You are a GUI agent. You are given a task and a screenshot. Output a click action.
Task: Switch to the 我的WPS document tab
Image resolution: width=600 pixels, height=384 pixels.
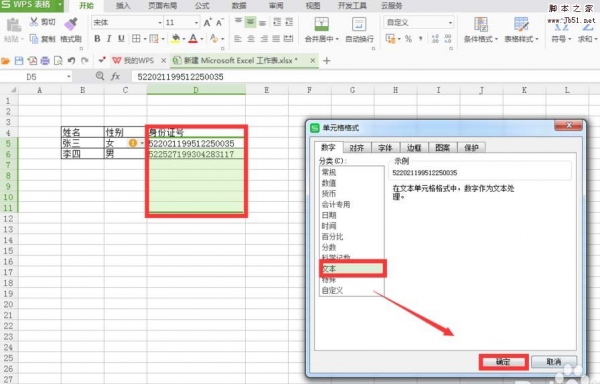[x=134, y=60]
